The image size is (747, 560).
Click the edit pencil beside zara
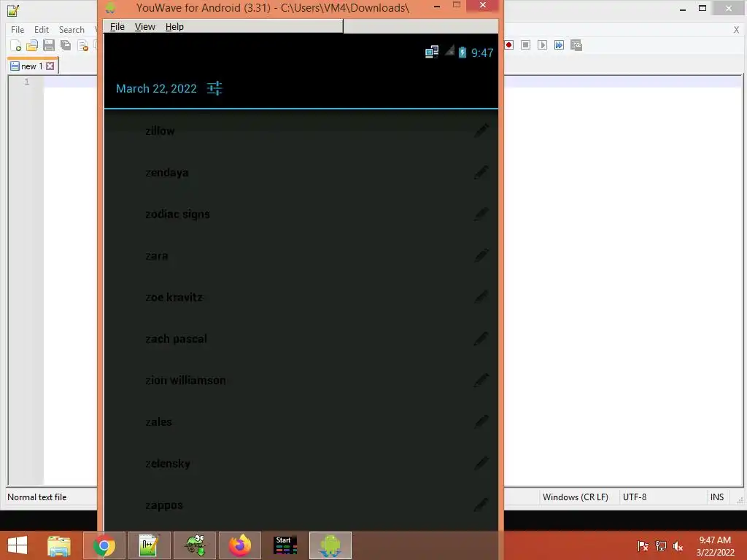click(481, 255)
